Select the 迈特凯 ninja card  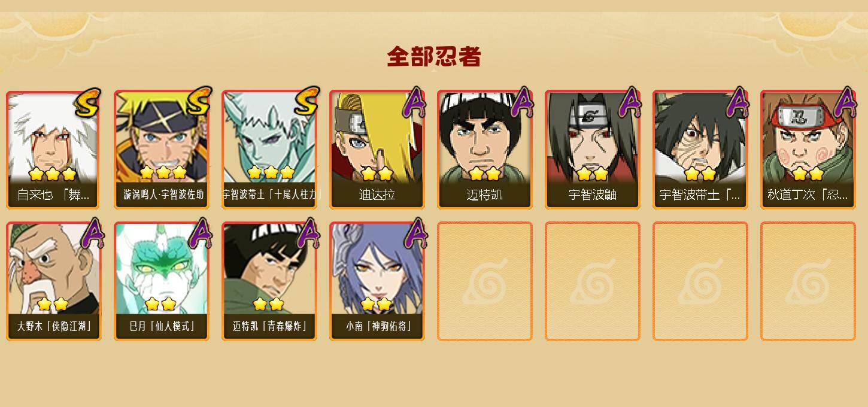click(485, 150)
